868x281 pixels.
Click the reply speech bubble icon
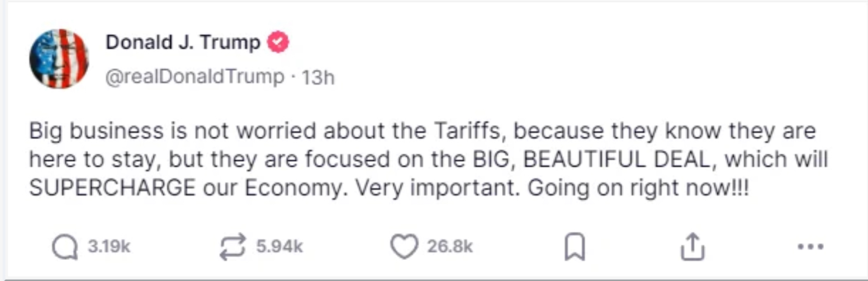tap(65, 247)
